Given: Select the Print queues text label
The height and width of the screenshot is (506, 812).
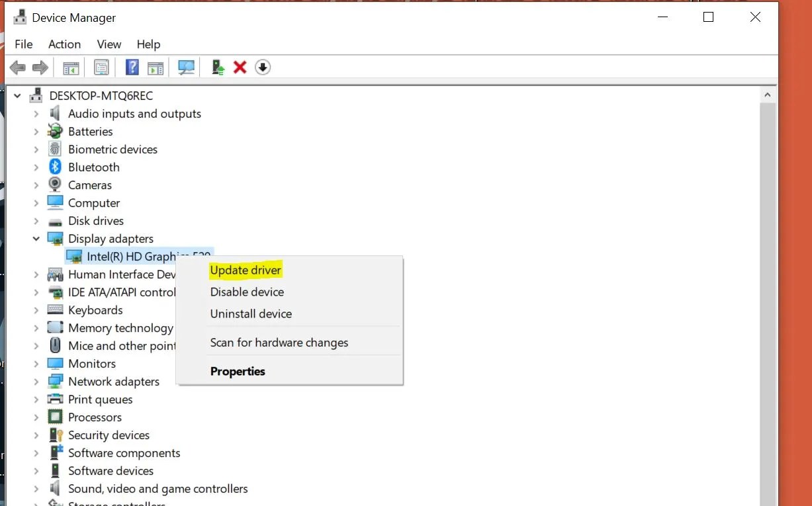Looking at the screenshot, I should tap(100, 400).
